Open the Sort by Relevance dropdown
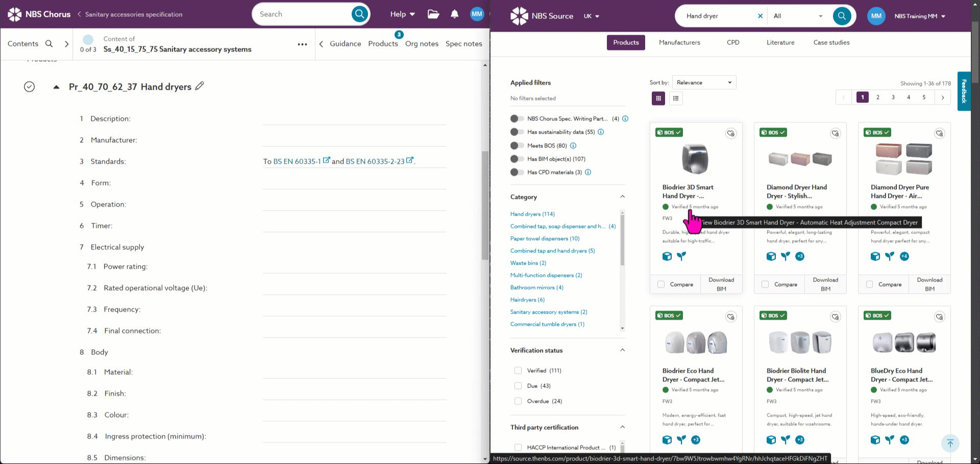 704,83
